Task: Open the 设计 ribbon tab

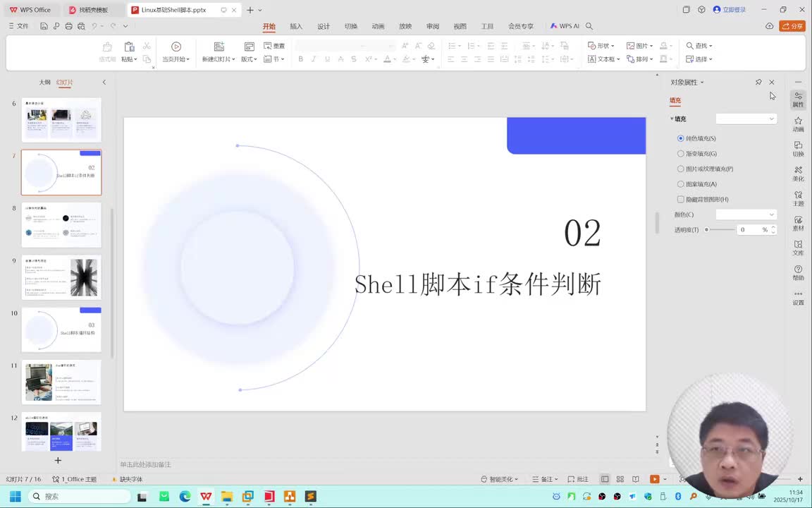Action: [x=324, y=26]
